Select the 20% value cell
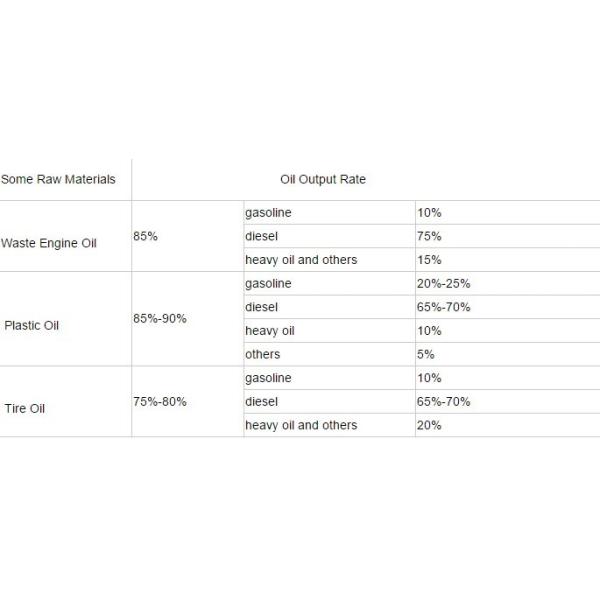This screenshot has width=600, height=600. coord(429,425)
